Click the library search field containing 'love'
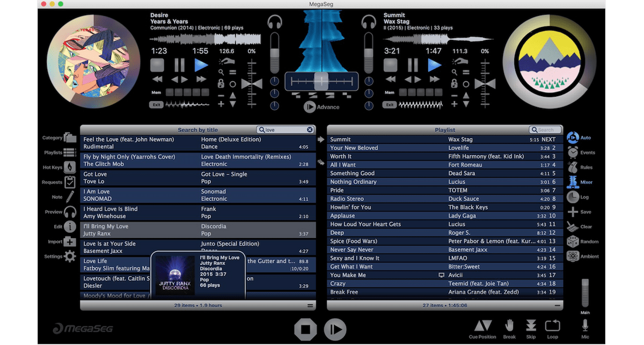This screenshot has width=644, height=345. pos(286,130)
